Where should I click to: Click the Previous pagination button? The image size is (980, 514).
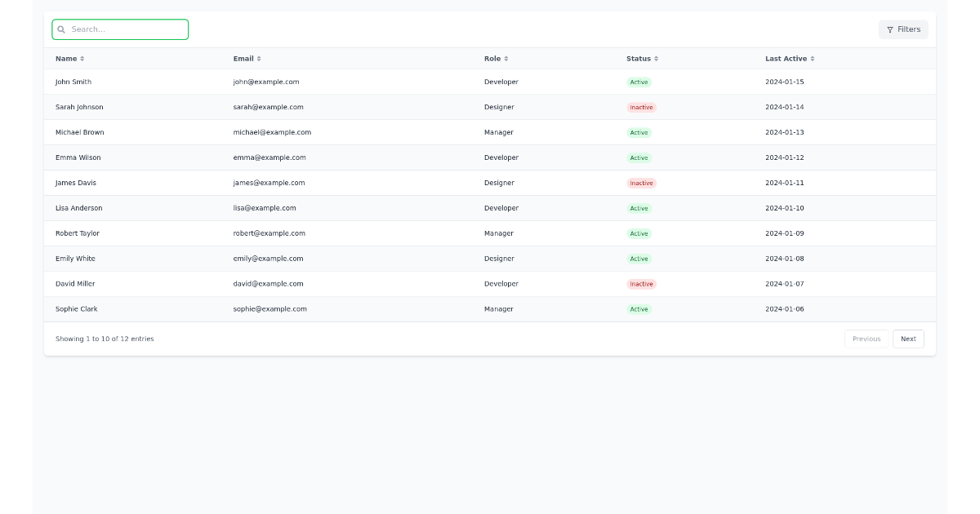point(866,339)
